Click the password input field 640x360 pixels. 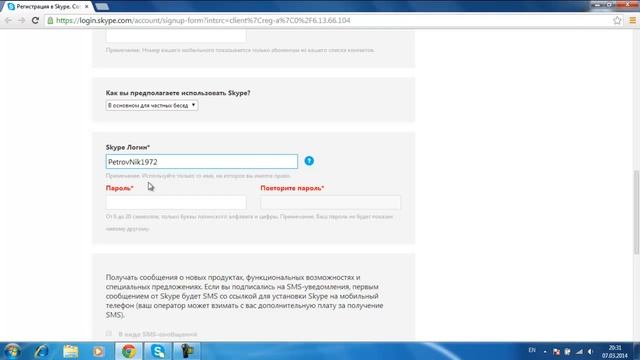point(176,202)
